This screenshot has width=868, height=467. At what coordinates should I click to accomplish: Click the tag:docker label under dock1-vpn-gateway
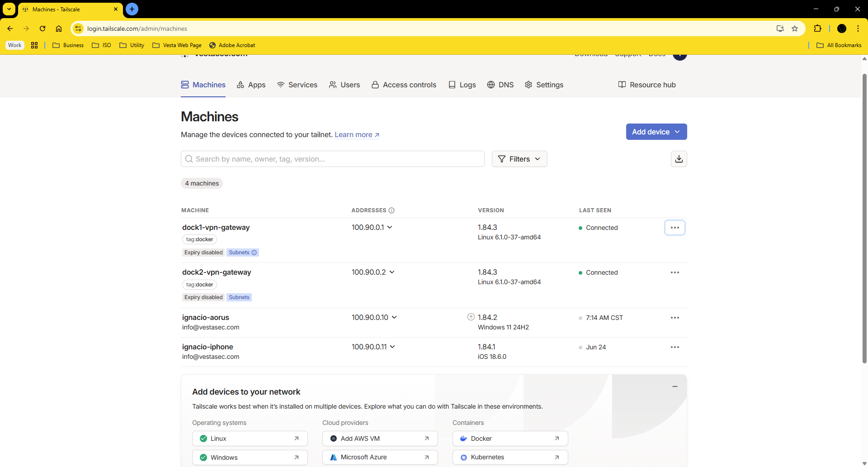(x=199, y=239)
